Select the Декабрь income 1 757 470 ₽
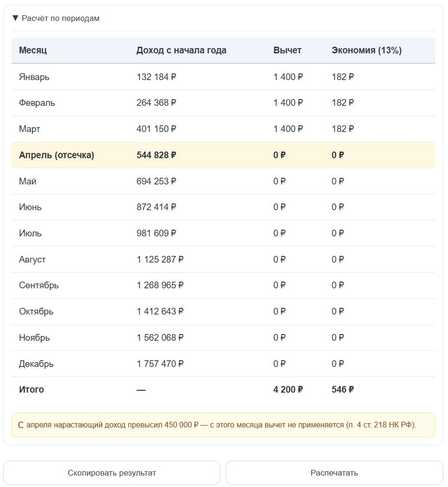The height and width of the screenshot is (487, 448). coord(160,364)
